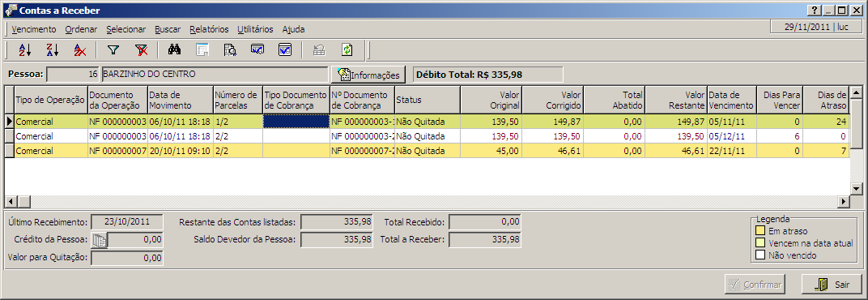Click the Informações button
The width and height of the screenshot is (868, 300).
[368, 75]
